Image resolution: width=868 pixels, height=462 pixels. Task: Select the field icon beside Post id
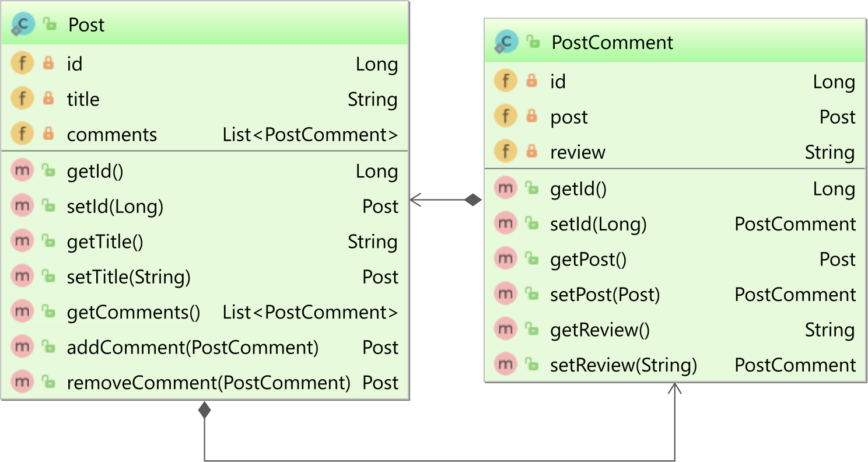click(22, 64)
